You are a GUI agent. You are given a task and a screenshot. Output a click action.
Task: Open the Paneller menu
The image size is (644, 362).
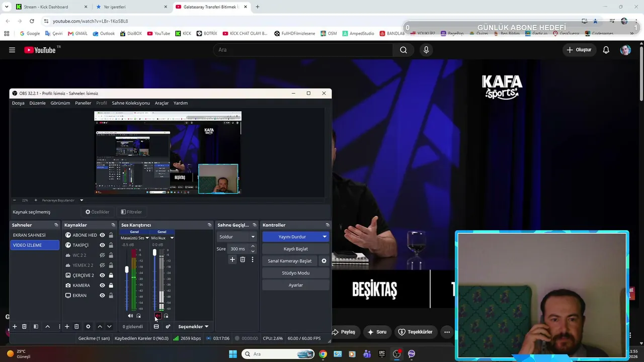click(84, 103)
